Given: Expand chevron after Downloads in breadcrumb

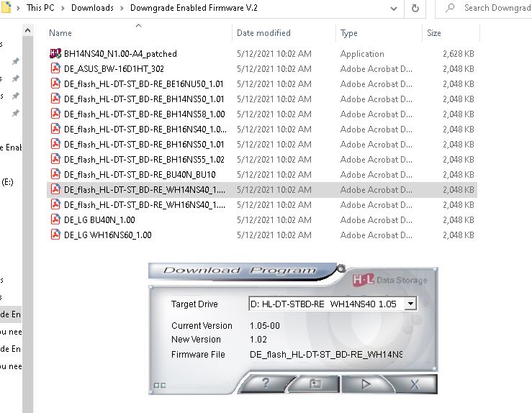Looking at the screenshot, I should (x=122, y=8).
